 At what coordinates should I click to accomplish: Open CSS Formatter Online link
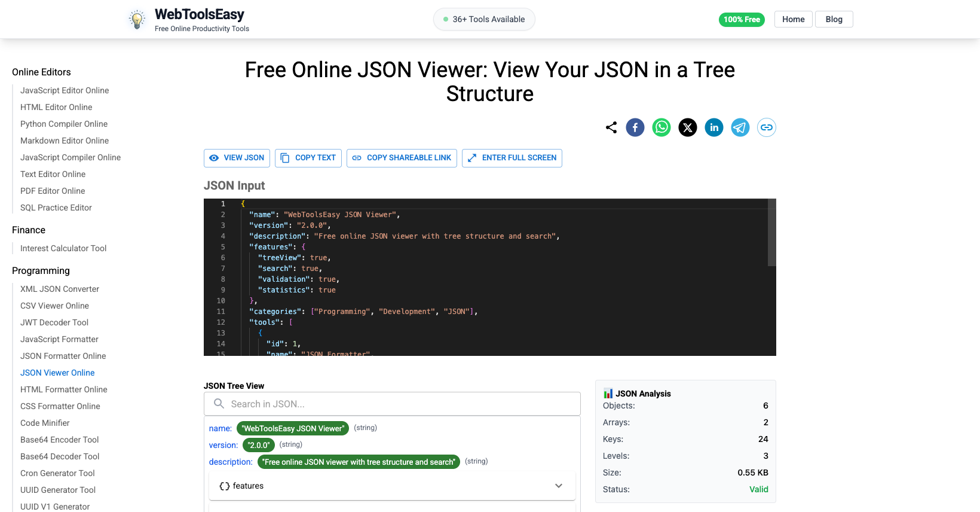tap(60, 406)
